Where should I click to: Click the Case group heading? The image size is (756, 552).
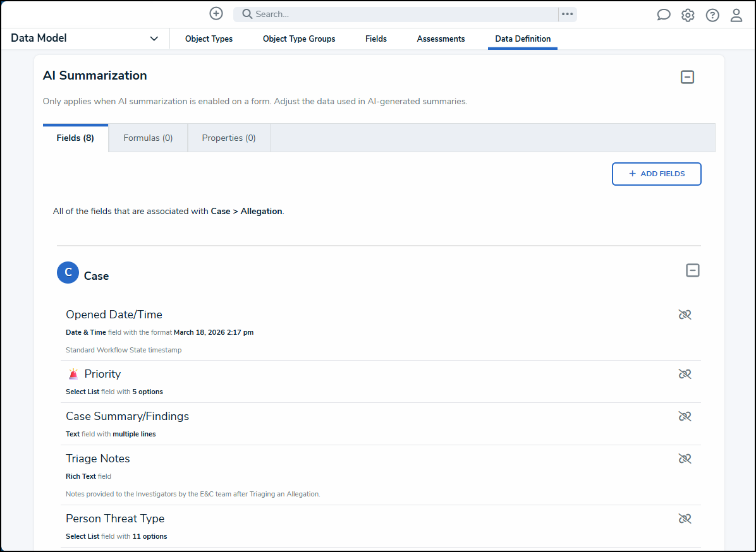point(97,276)
